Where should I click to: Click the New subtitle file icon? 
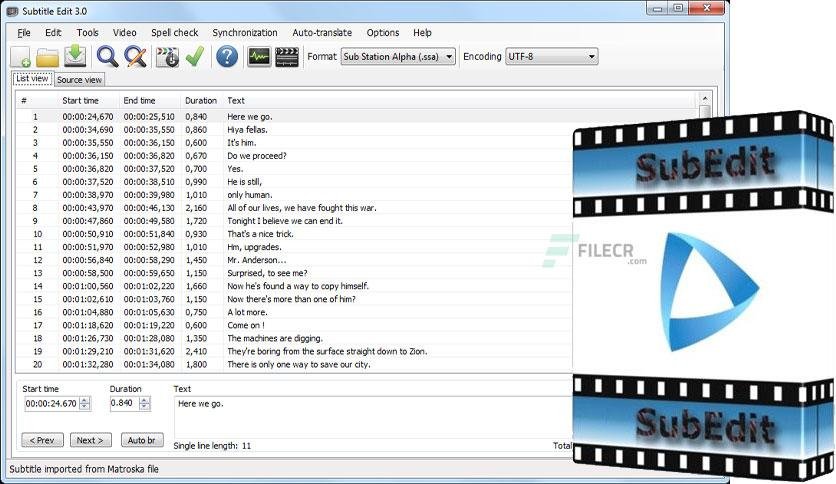pos(21,57)
